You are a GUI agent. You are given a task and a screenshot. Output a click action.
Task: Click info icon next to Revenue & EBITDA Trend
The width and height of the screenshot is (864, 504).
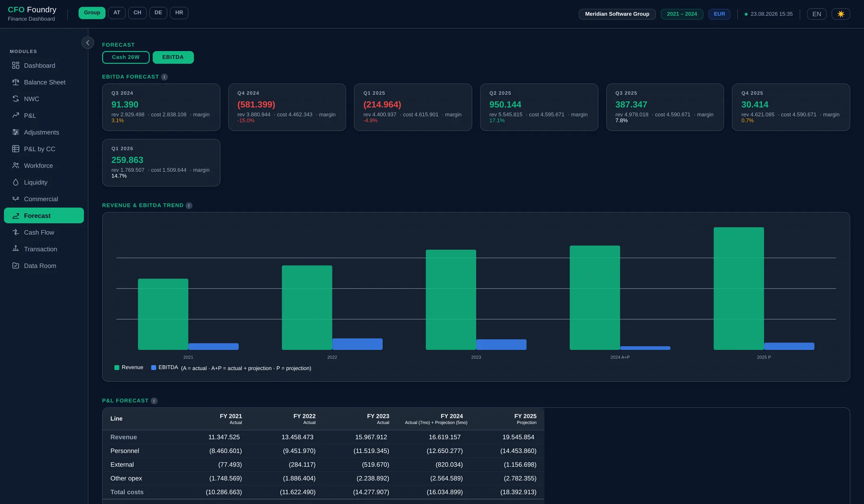point(189,205)
